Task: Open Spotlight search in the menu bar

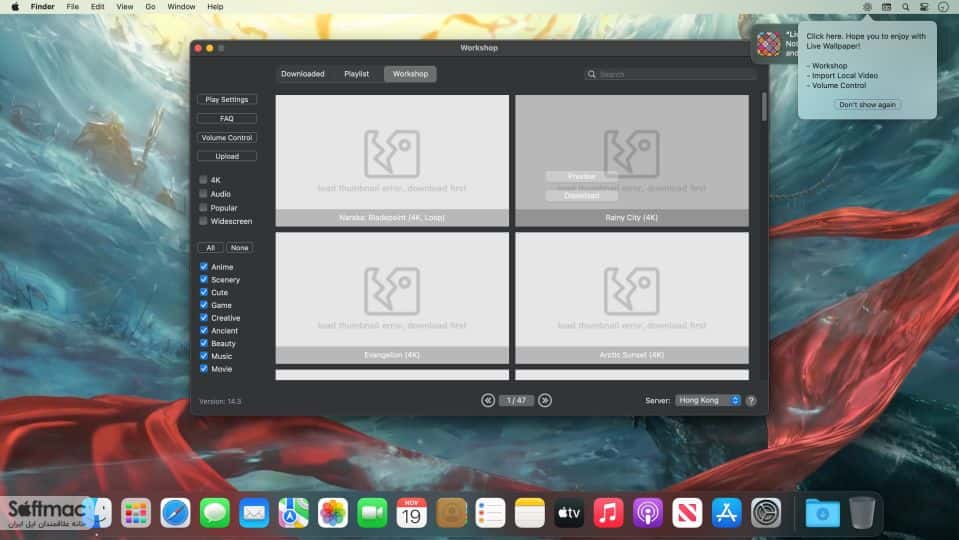Action: point(905,7)
